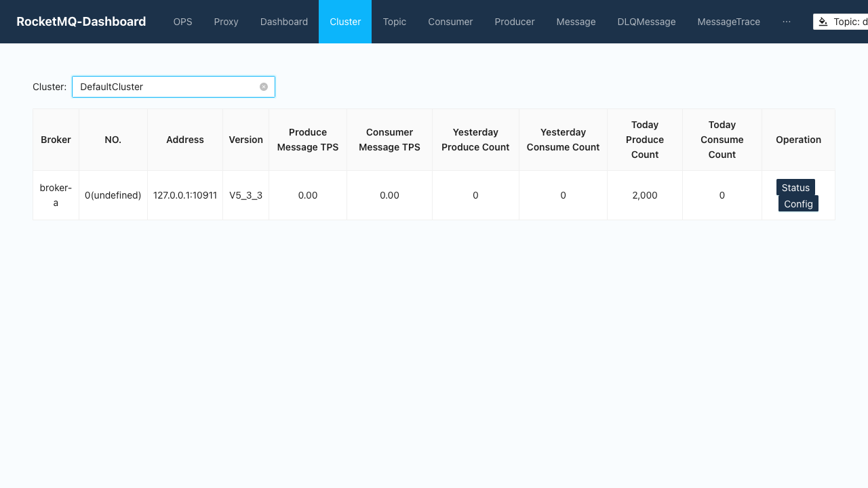
Task: Click the Yesterday Produce Count header
Action: (475, 140)
